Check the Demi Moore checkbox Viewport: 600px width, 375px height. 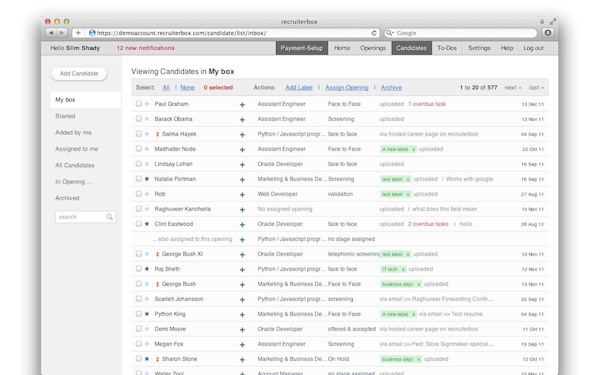pos(139,329)
